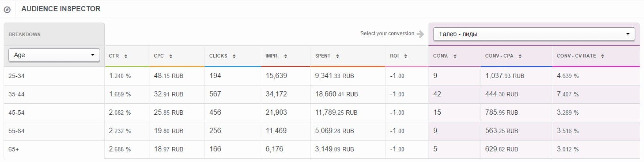Image resolution: width=644 pixels, height=162 pixels.
Task: Sort by Conv-CV Rate column arrows
Action: pyautogui.click(x=603, y=56)
